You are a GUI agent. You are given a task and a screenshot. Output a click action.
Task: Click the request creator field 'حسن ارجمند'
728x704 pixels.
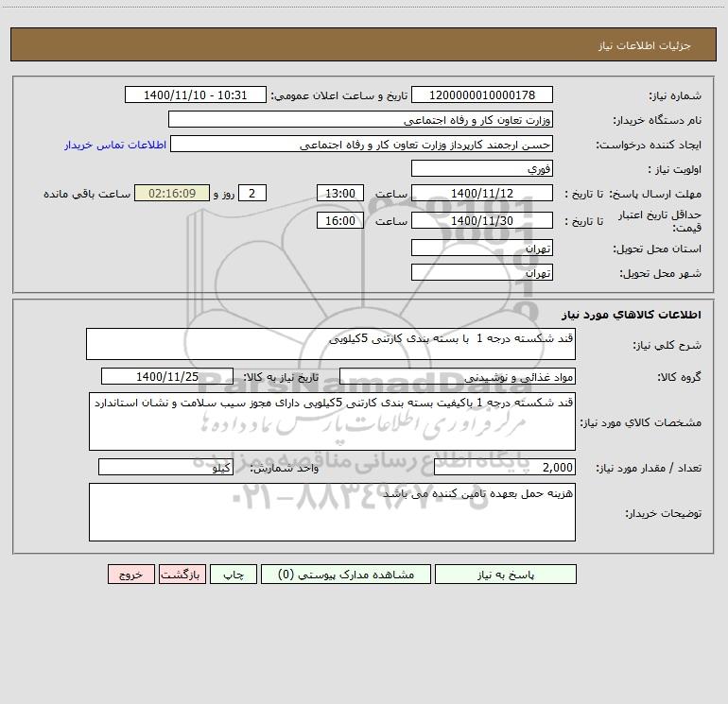(361, 144)
